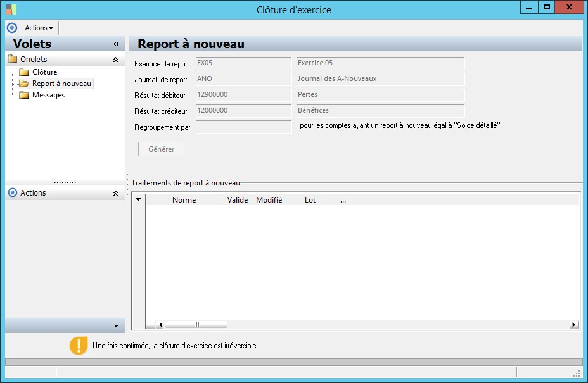This screenshot has height=383, width=588.
Task: Click the Résultat débiteur 12900000 field
Action: tap(243, 95)
